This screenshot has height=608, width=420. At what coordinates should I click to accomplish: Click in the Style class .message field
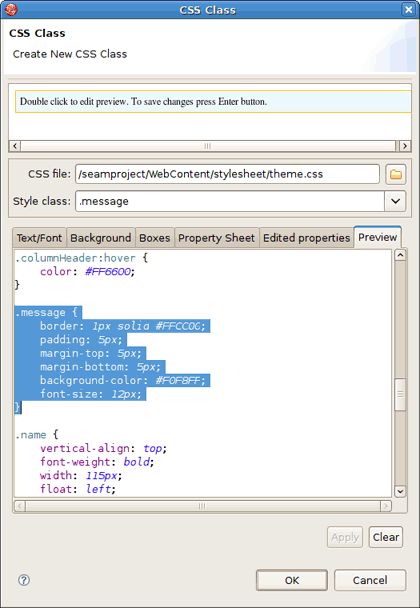click(230, 201)
